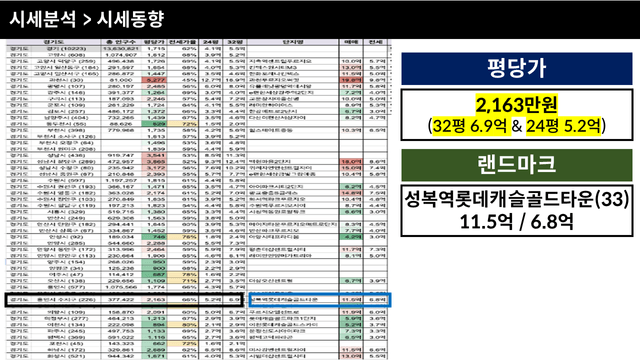
Task: Click population cell '13,630,821'
Action: [x=120, y=49]
